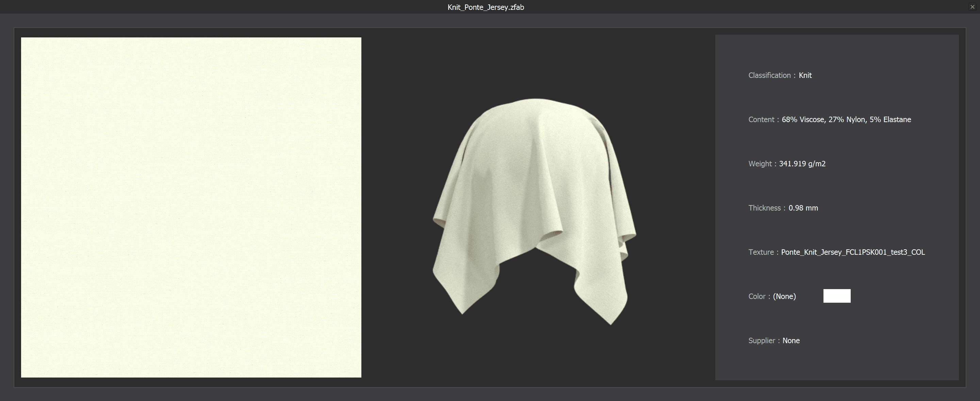Image resolution: width=980 pixels, height=401 pixels.
Task: Close the Knit_Ponte_Jersey.zfab dialog
Action: [x=973, y=7]
